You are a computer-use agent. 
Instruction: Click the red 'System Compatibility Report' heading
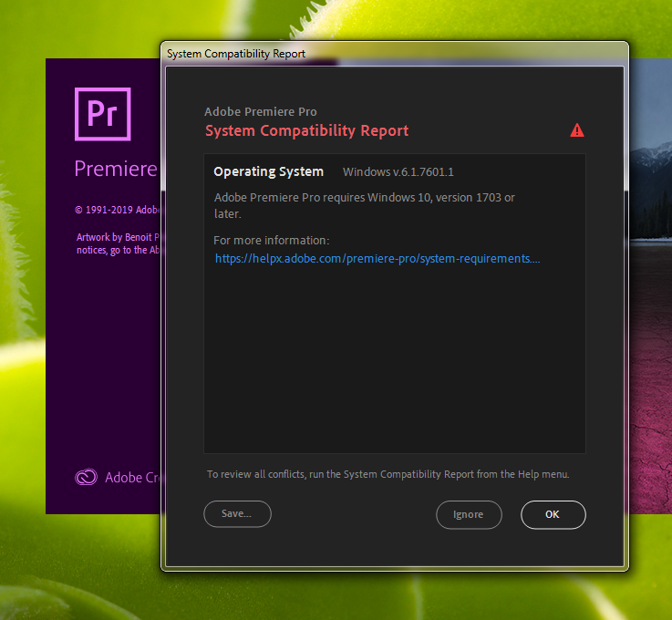tap(307, 130)
